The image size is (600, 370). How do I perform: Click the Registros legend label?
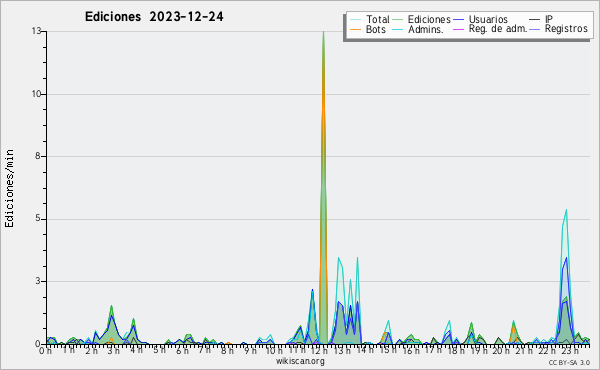tap(566, 29)
